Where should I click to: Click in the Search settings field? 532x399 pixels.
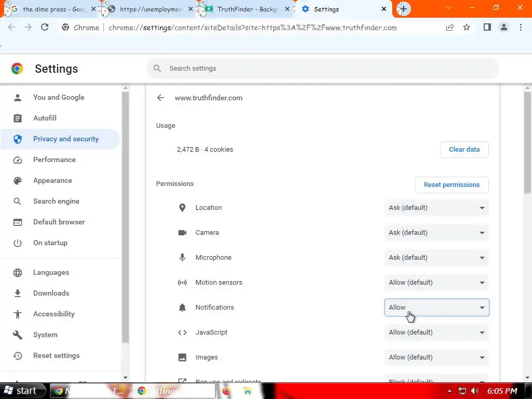(322, 69)
